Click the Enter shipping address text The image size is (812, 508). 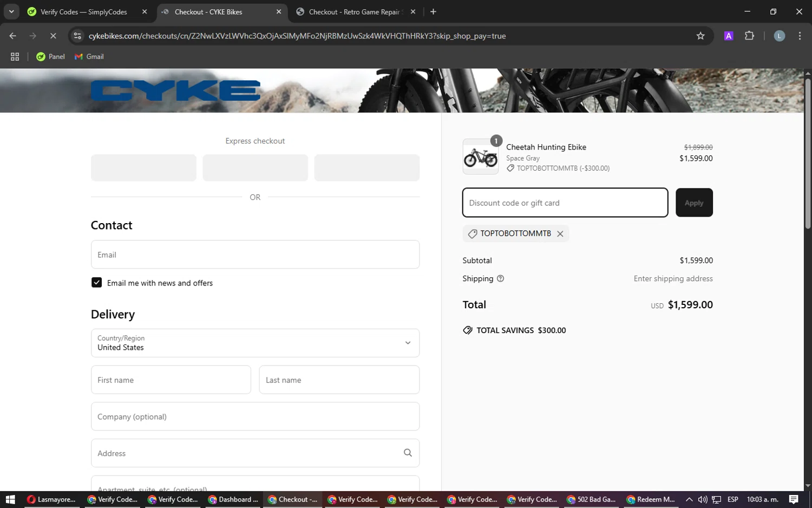pos(673,278)
